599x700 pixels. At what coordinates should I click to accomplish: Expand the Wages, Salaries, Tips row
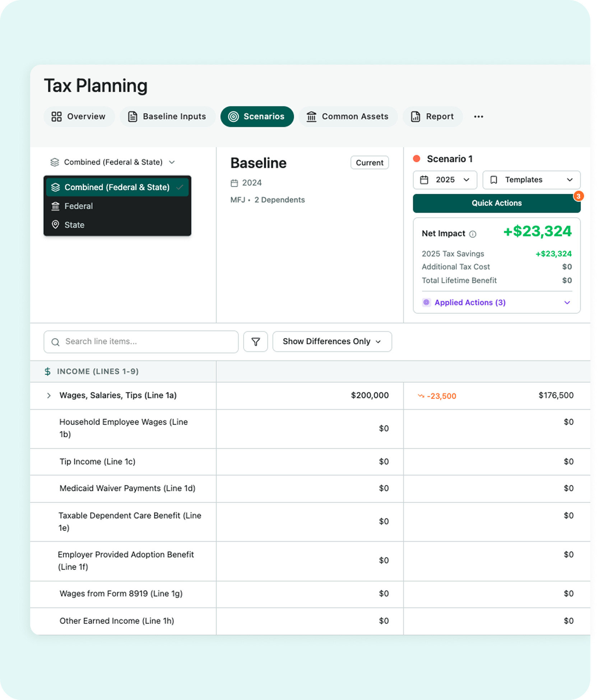49,396
